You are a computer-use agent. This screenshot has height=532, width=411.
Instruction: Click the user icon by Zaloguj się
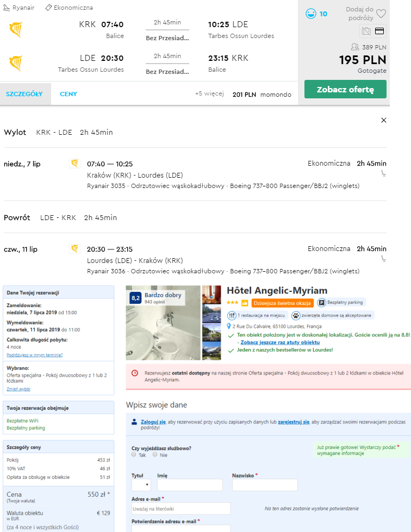click(134, 422)
